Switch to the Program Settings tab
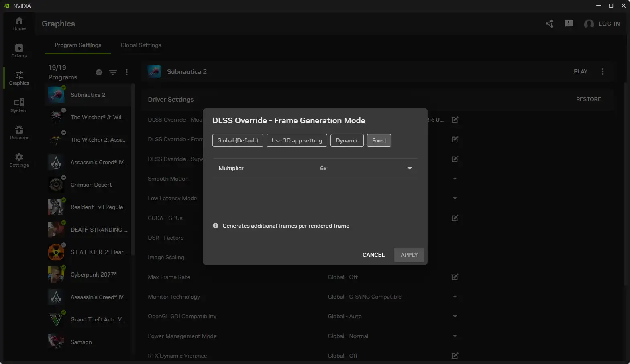630x364 pixels. [78, 45]
